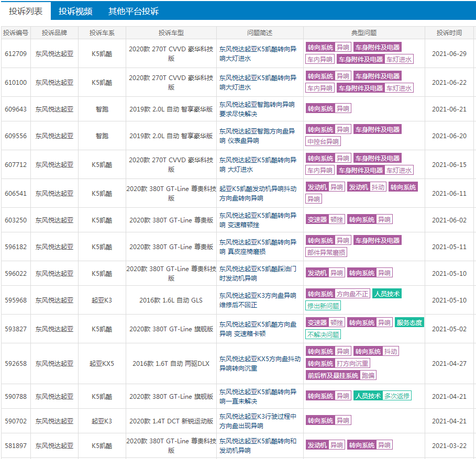The image size is (476, 459).
Task: Switch to the 投诉视频 tab
Action: [75, 11]
